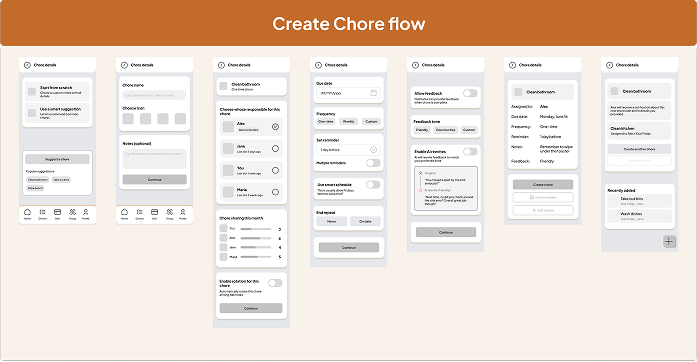Click the View all chores button
Screen dimensions: 697x362
pos(639,161)
